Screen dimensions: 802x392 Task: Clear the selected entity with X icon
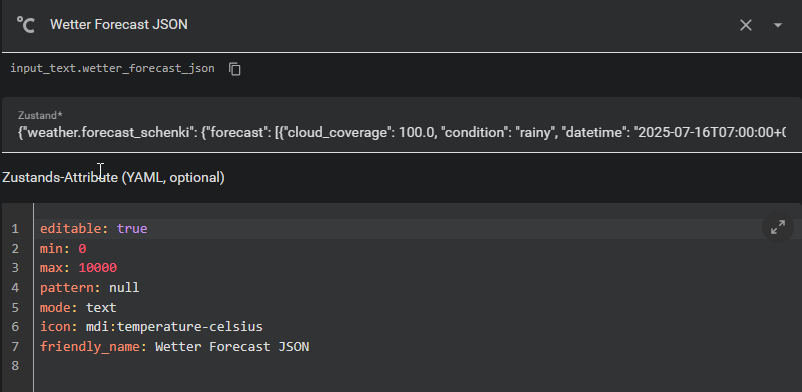pos(746,25)
